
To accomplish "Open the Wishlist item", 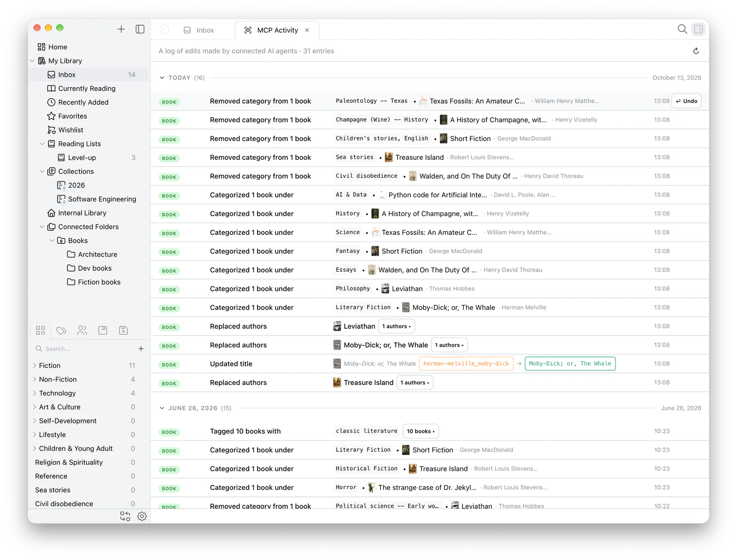I will pyautogui.click(x=66, y=130).
